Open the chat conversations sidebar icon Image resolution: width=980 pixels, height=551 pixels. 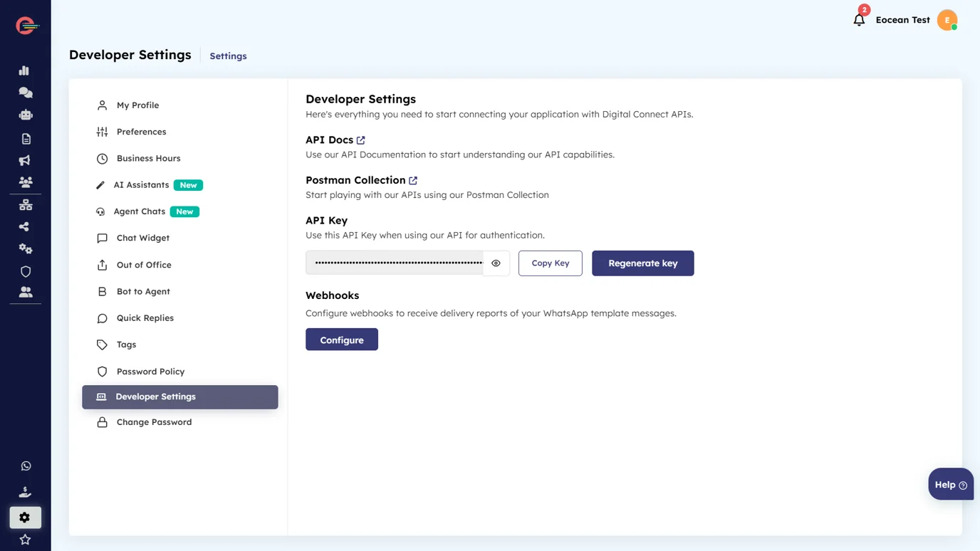point(25,93)
